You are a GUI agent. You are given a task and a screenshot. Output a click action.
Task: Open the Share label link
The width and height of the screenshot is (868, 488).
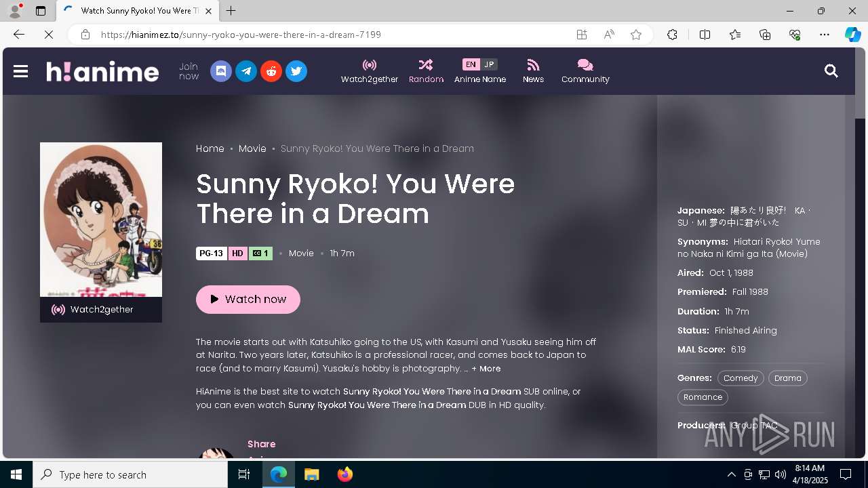(262, 444)
